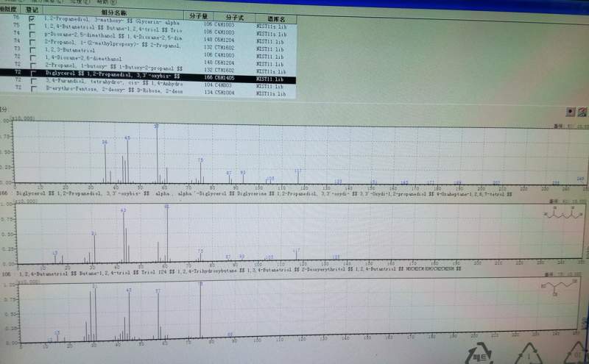Screen dimensions: 589x364
Task: Click the 1,2,4-Butanetriol structure drawing thumbnail
Action: coord(559,288)
